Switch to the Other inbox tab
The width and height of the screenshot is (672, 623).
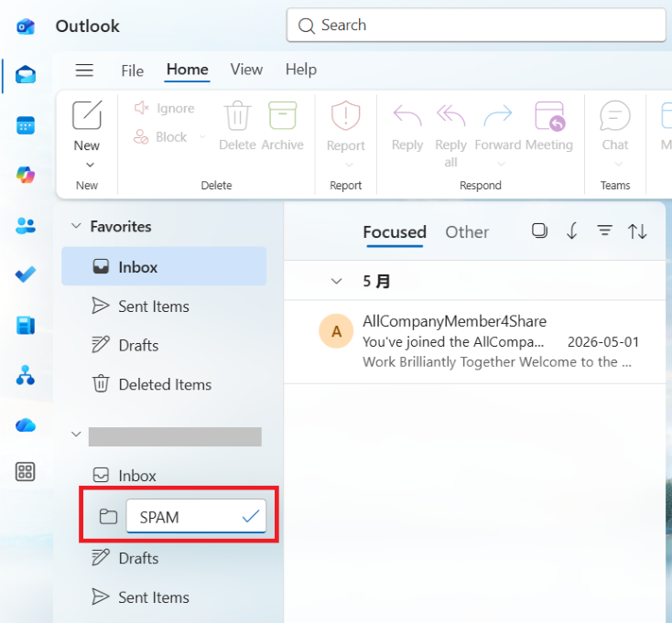click(467, 232)
